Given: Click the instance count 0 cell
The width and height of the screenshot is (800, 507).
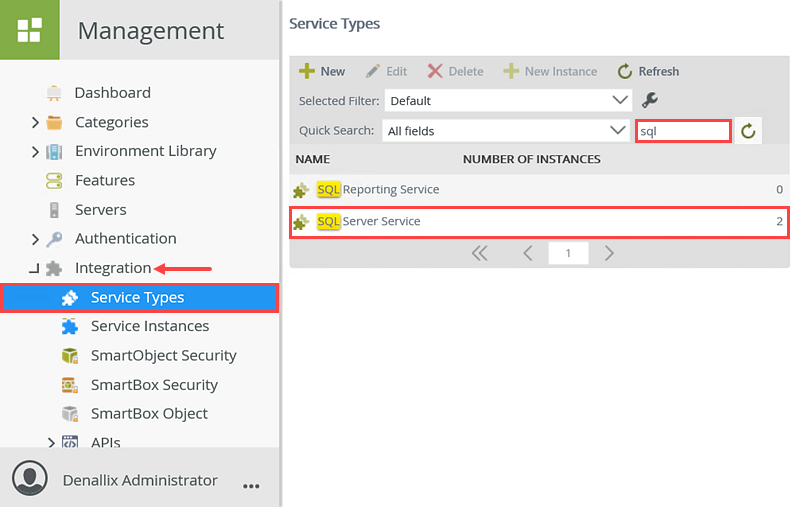Looking at the screenshot, I should click(779, 190).
